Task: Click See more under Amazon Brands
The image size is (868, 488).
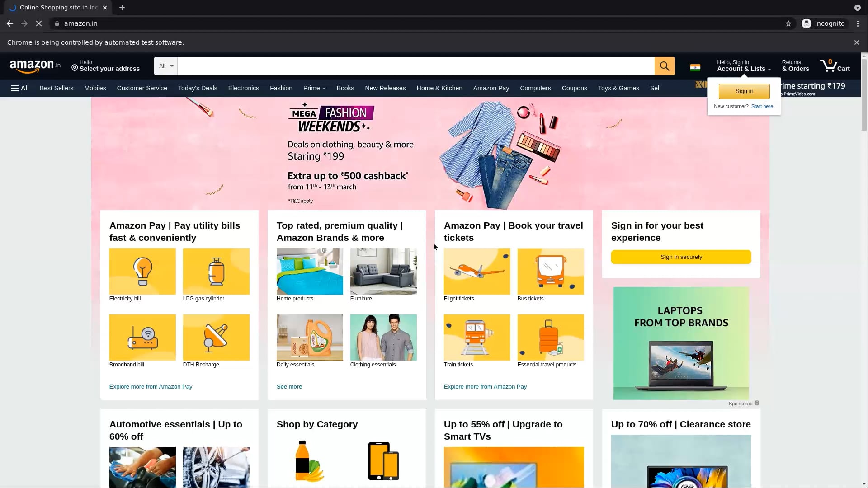Action: click(289, 387)
